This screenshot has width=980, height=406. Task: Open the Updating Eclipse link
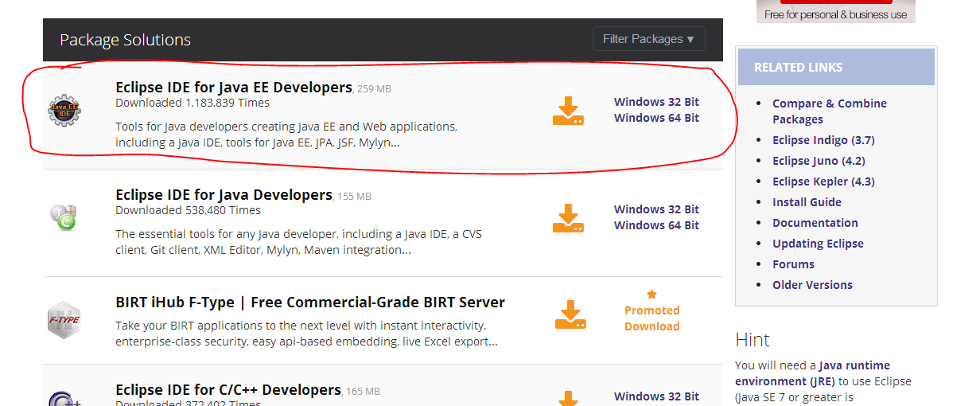tap(818, 244)
